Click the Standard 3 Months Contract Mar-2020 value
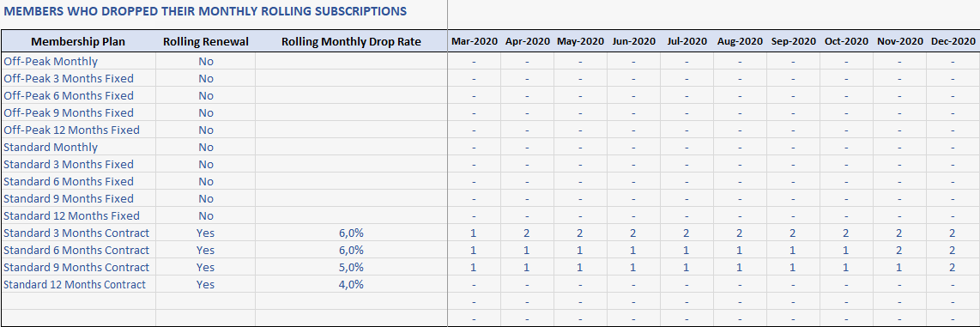980x327 pixels. click(x=475, y=233)
